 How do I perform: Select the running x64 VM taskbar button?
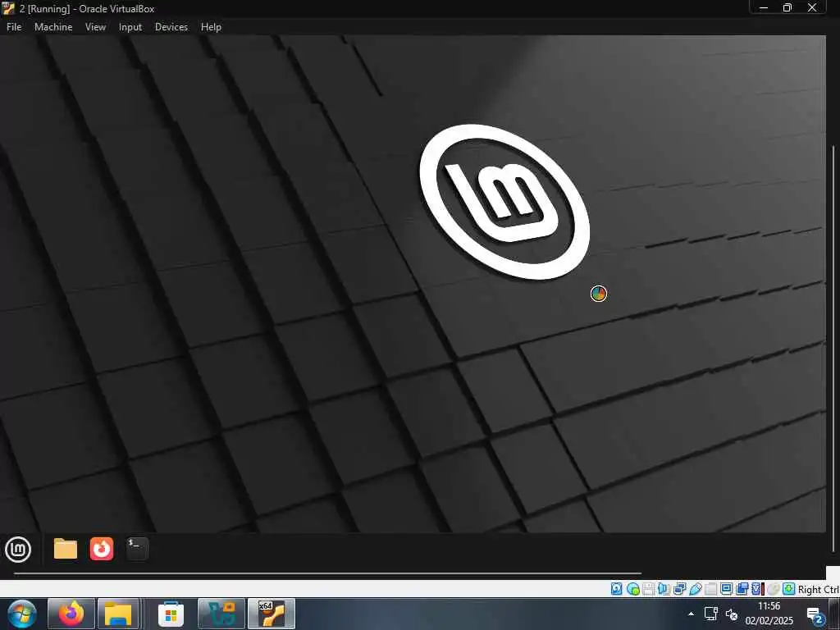(271, 614)
